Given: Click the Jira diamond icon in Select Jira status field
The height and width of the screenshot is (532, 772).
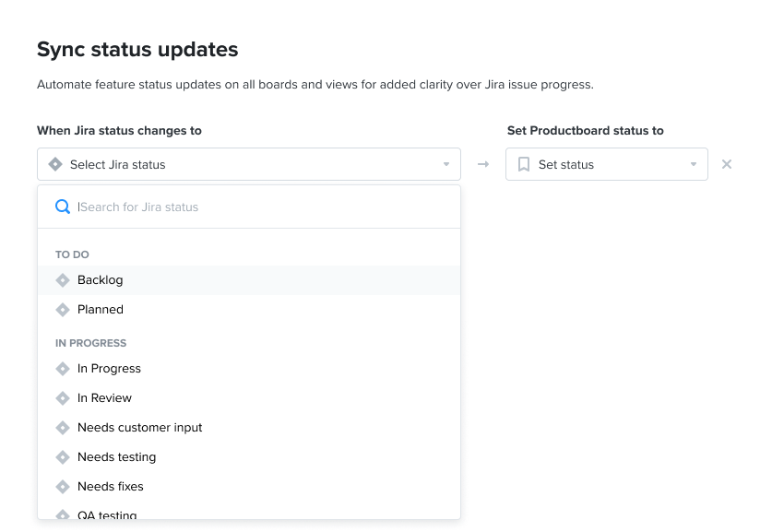Looking at the screenshot, I should [x=57, y=163].
